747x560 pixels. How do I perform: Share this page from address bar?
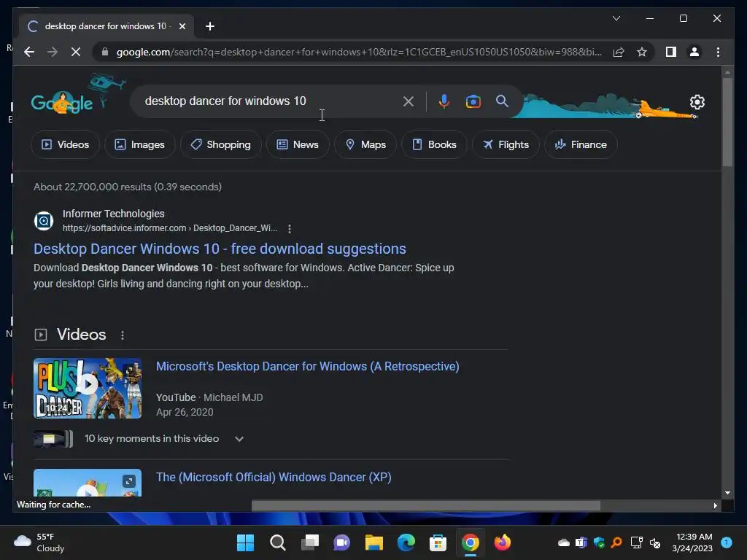coord(619,52)
